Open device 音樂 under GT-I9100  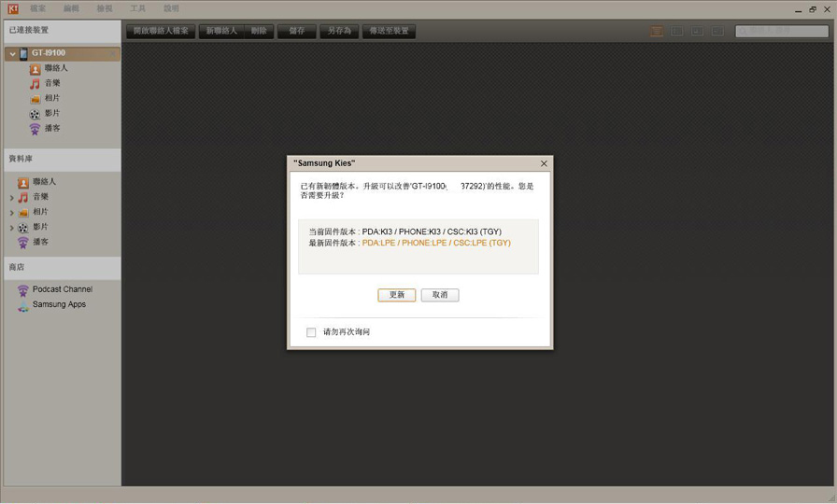click(x=45, y=83)
